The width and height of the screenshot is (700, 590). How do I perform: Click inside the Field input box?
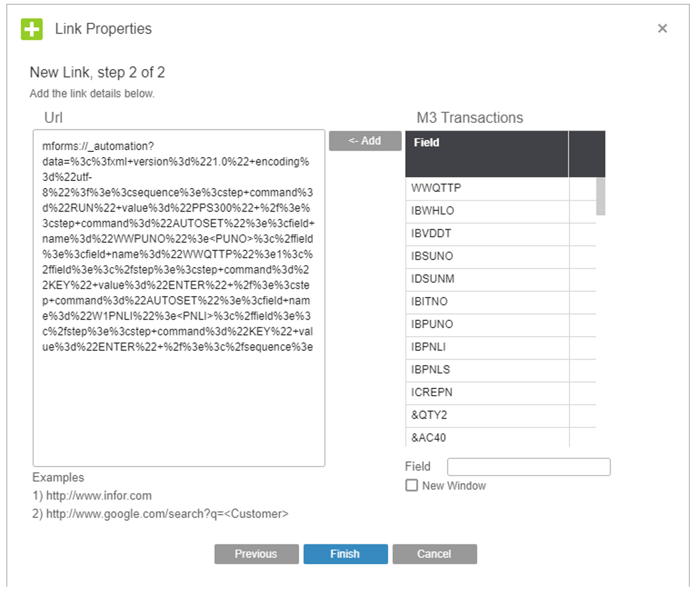529,467
